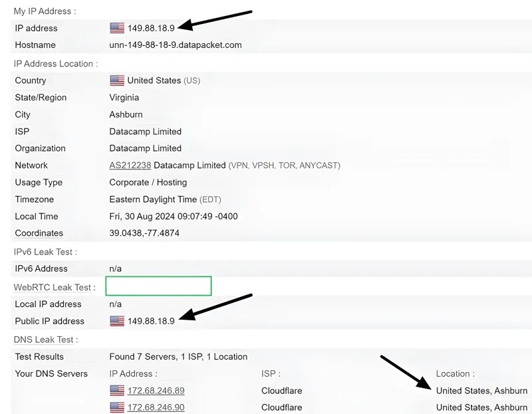This screenshot has width=532, height=414.
Task: Click the flag beside the Public IP address
Action: pos(117,321)
